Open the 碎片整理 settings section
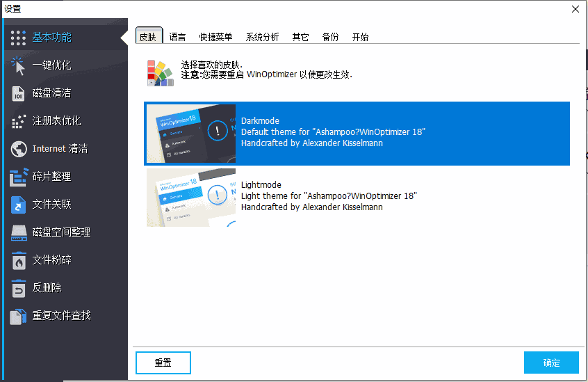This screenshot has height=382, width=588. click(x=65, y=176)
